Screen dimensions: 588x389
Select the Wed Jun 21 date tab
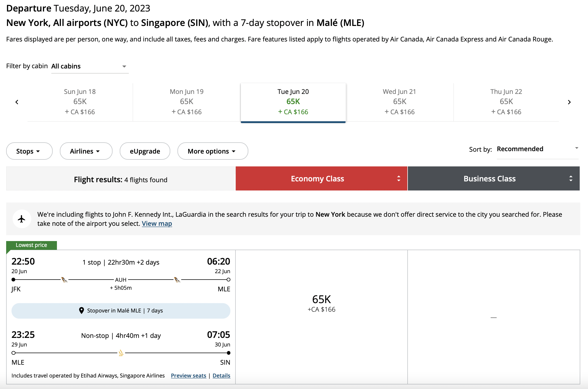pos(400,102)
